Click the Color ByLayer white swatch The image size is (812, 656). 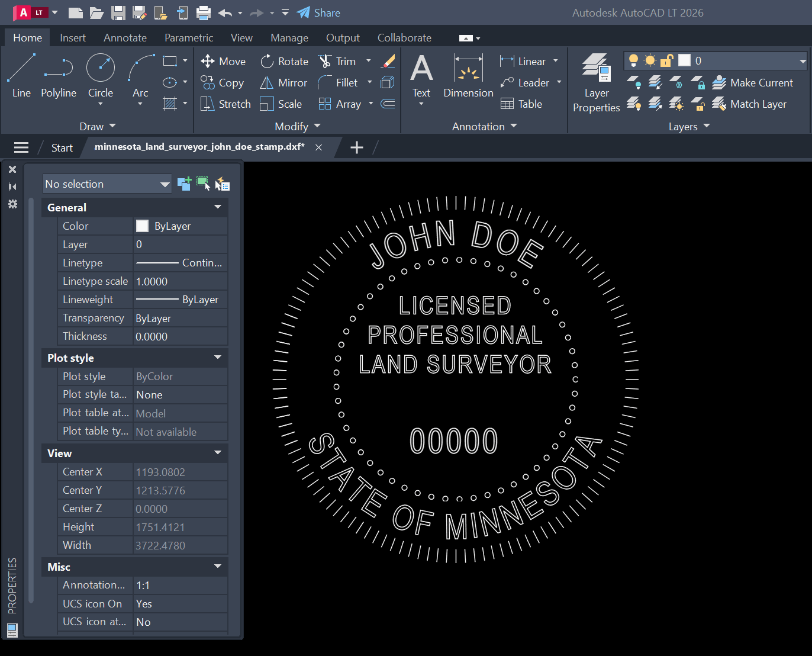tap(143, 226)
